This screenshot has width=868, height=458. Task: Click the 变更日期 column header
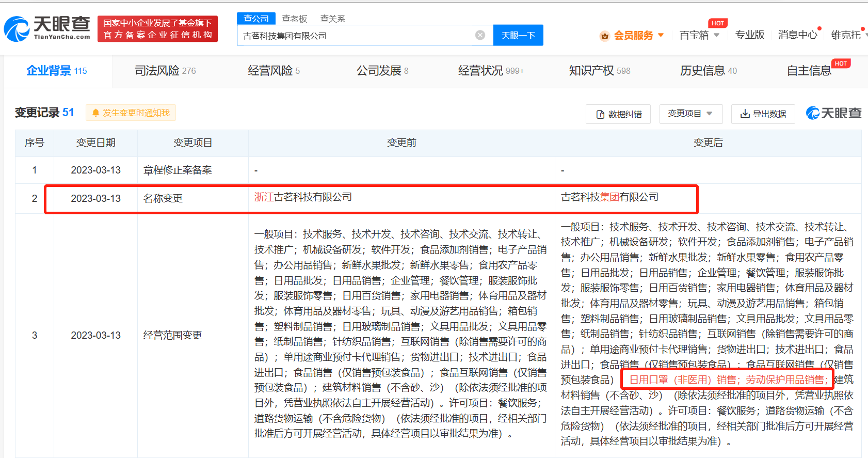pos(95,143)
